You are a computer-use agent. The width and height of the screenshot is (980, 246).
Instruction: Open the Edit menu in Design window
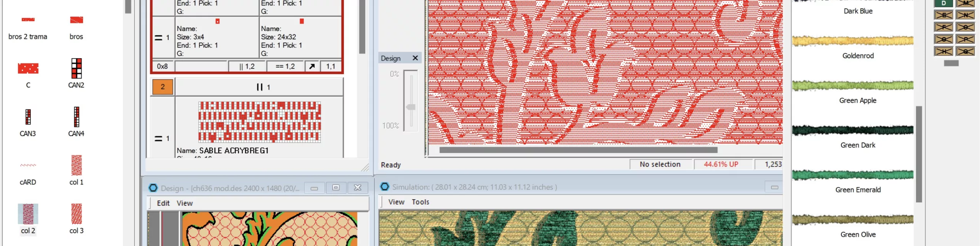click(x=163, y=203)
